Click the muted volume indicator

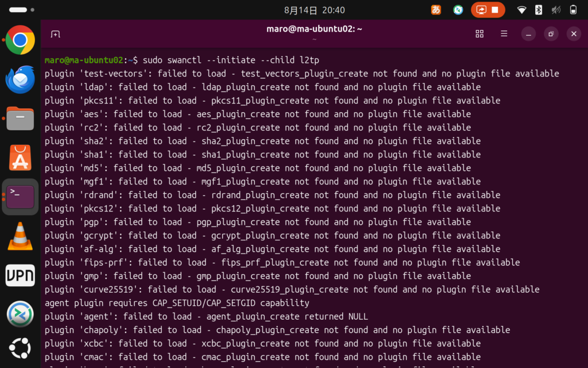[x=556, y=10]
